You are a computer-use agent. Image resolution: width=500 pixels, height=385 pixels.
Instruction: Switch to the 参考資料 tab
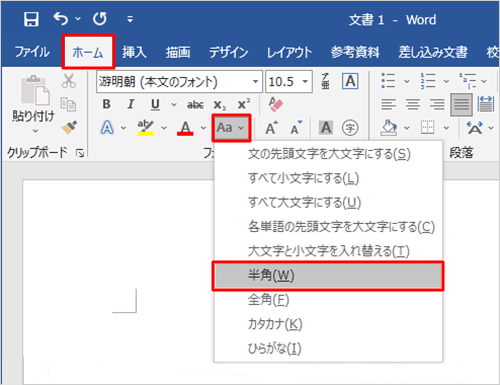tap(355, 52)
